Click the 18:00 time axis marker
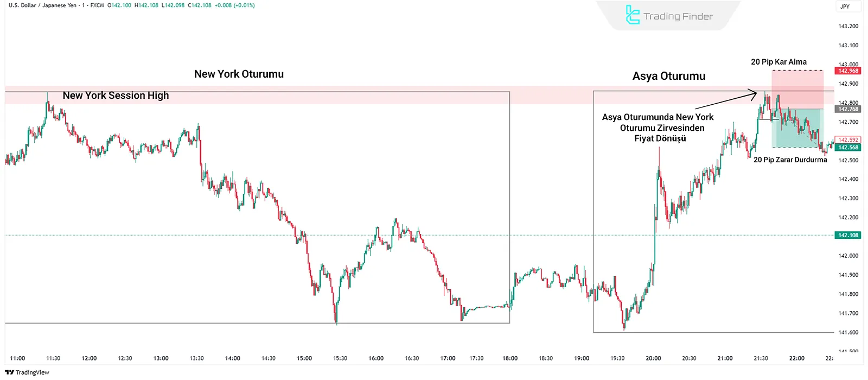This screenshot has width=868, height=380. pos(510,358)
